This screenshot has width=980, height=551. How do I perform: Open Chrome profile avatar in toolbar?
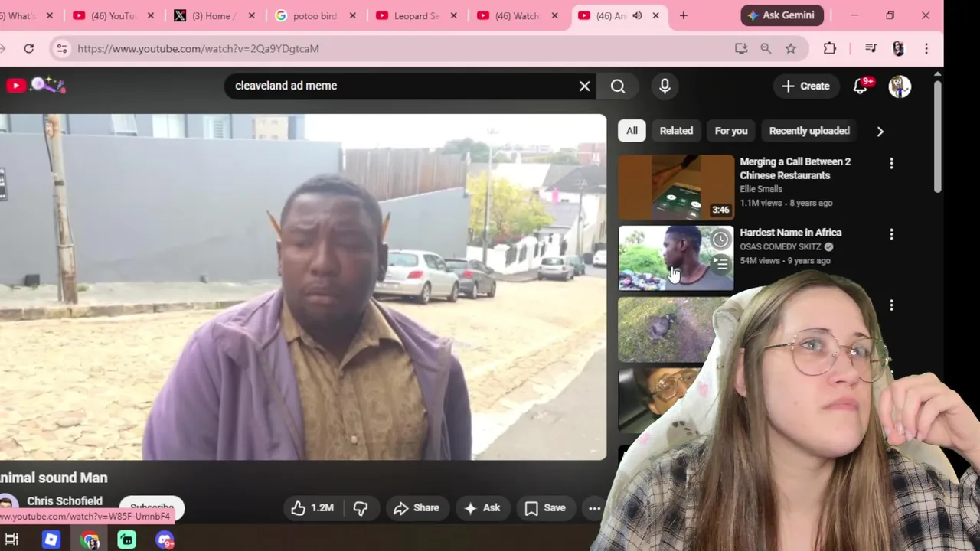tap(899, 48)
